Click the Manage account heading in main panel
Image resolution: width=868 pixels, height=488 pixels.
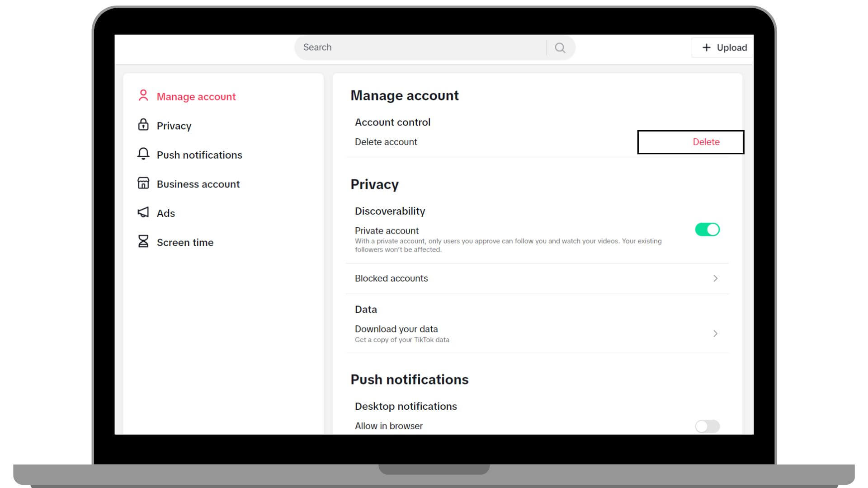coord(405,95)
